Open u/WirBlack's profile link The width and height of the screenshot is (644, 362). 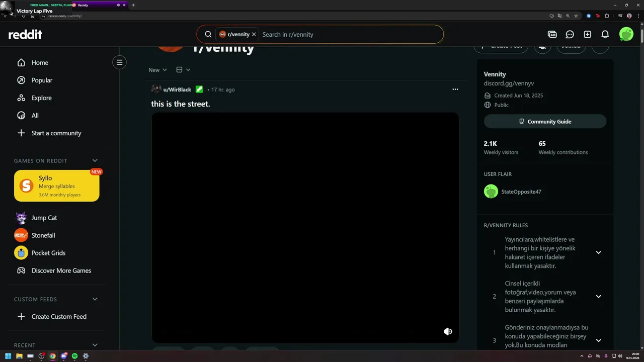click(177, 89)
